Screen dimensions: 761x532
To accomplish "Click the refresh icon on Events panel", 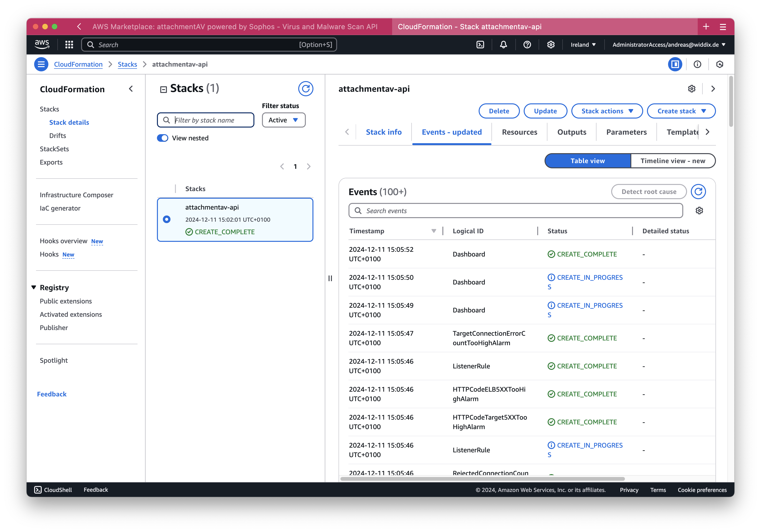I will tap(700, 191).
